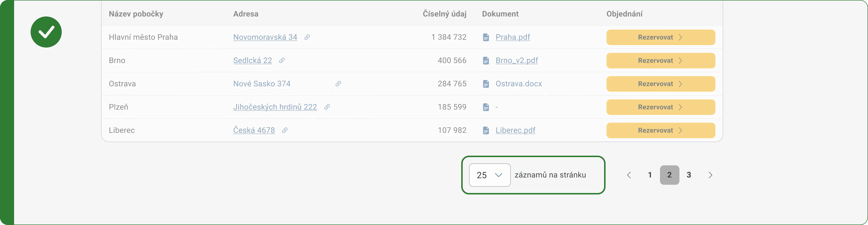
Task: Open the Ostrava.docx document link
Action: [519, 84]
